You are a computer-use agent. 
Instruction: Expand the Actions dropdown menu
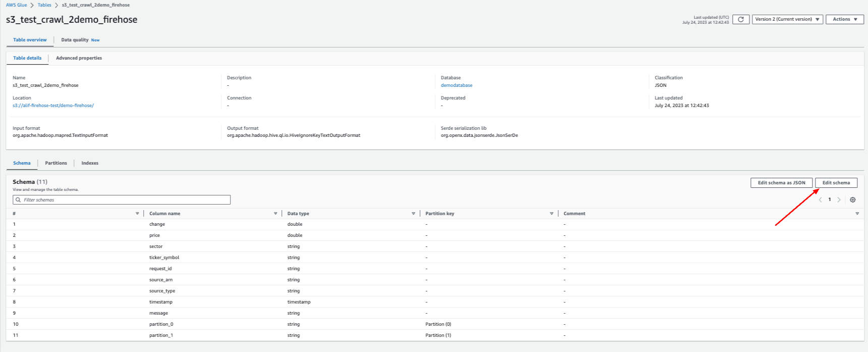point(844,19)
